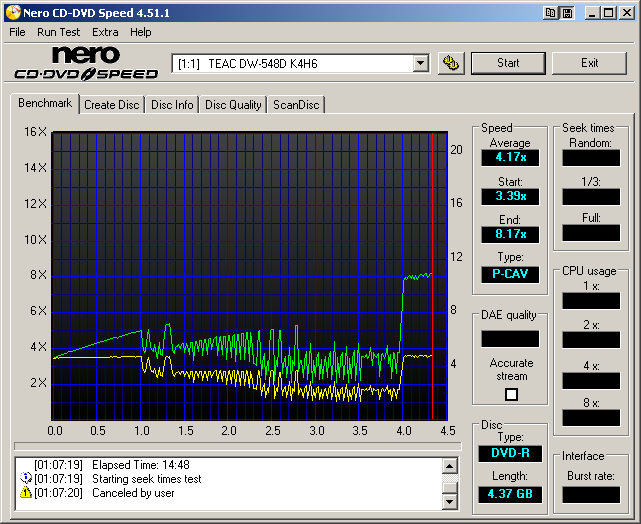Viewport: 641px width, 524px height.
Task: Close the Nero CD-DVD Speed window
Action: pyautogui.click(x=627, y=13)
